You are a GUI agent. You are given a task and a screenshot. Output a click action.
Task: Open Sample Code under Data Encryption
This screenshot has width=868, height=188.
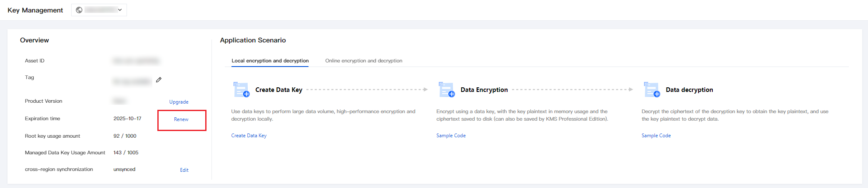(451, 136)
